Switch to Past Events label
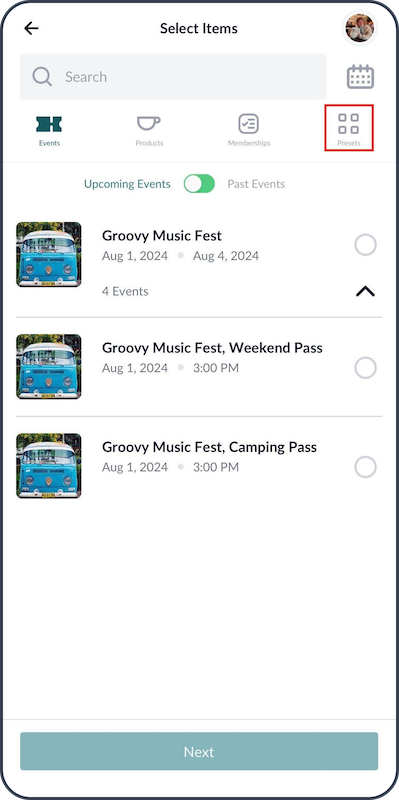 [x=256, y=184]
